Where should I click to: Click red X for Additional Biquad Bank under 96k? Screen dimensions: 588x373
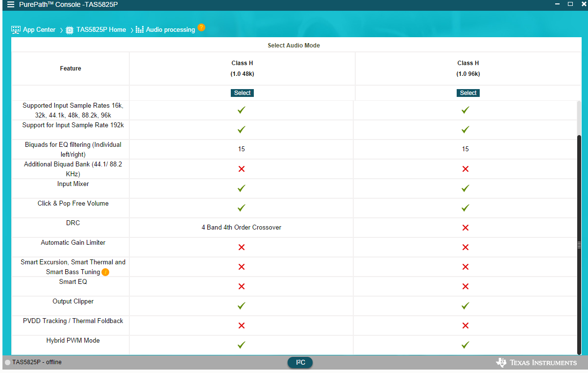(x=465, y=169)
